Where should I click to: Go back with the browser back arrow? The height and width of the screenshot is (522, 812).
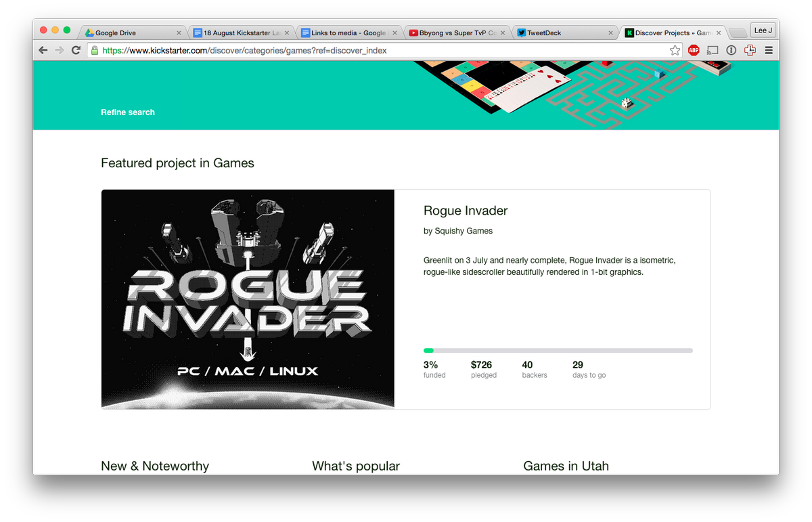coord(43,50)
